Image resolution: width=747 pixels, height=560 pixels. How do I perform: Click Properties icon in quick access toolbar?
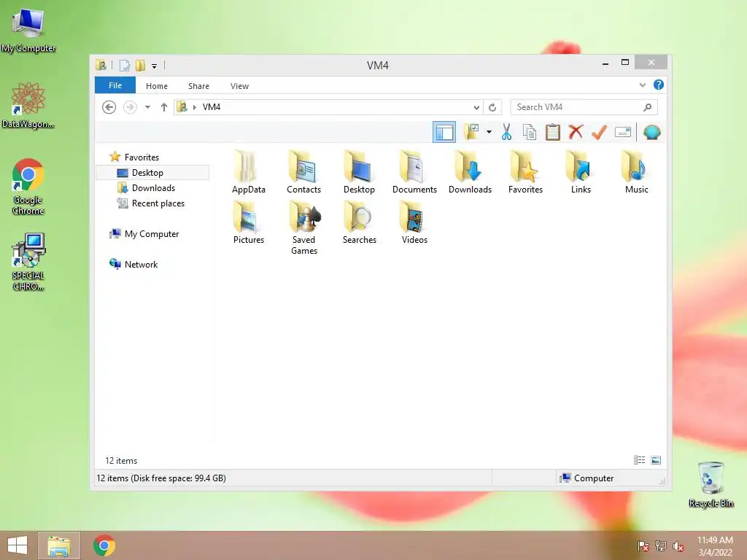(x=124, y=66)
